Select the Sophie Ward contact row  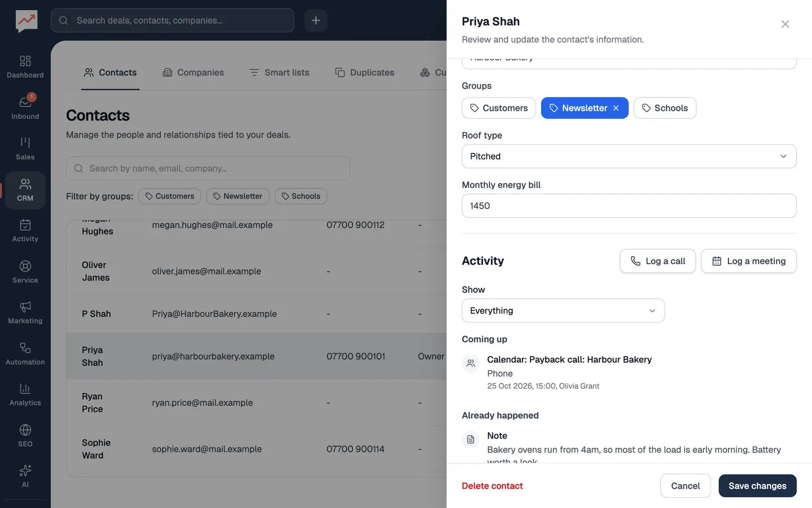tap(256, 449)
